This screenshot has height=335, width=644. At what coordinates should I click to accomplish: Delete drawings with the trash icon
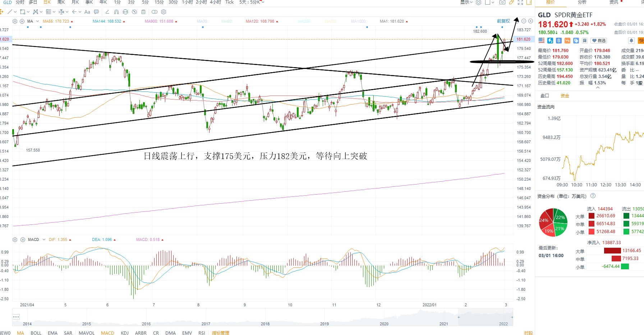tap(143, 12)
